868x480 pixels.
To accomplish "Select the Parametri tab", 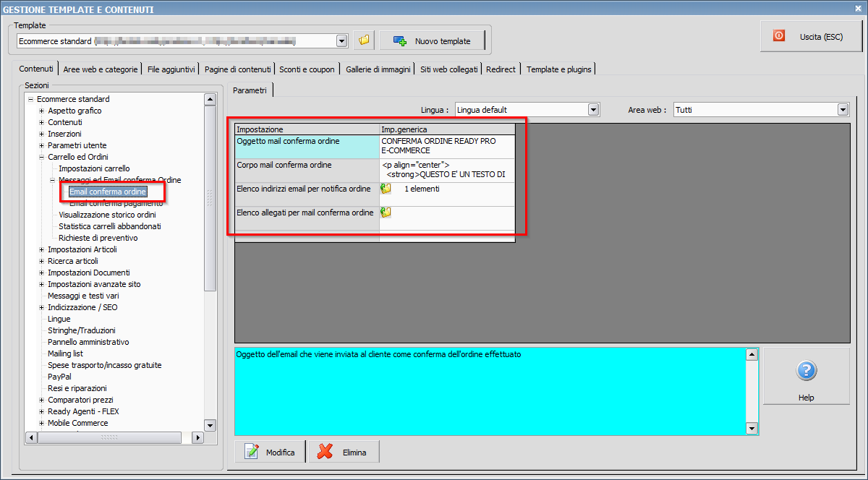I will tap(250, 90).
